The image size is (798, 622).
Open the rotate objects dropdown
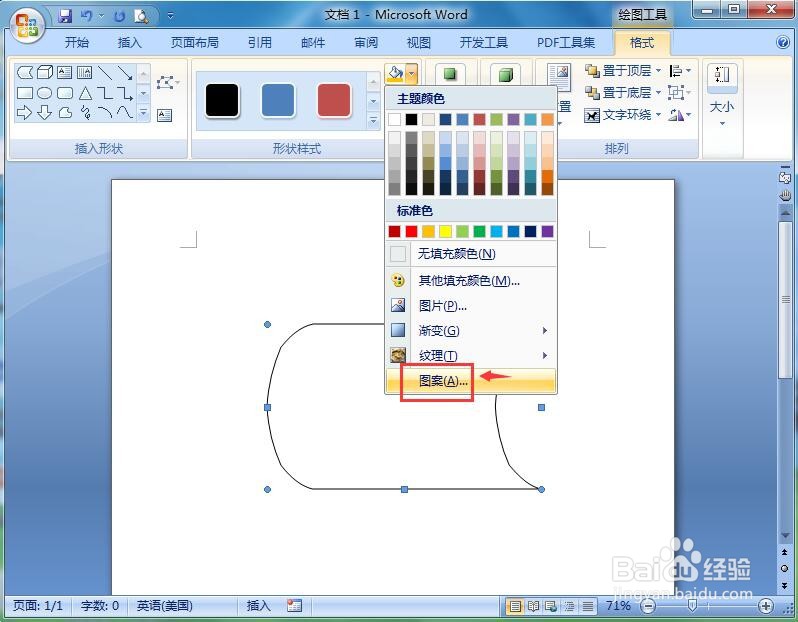point(680,115)
